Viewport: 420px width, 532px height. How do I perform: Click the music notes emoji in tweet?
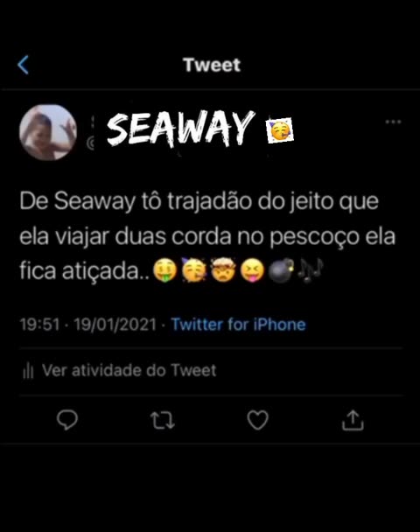point(311,270)
